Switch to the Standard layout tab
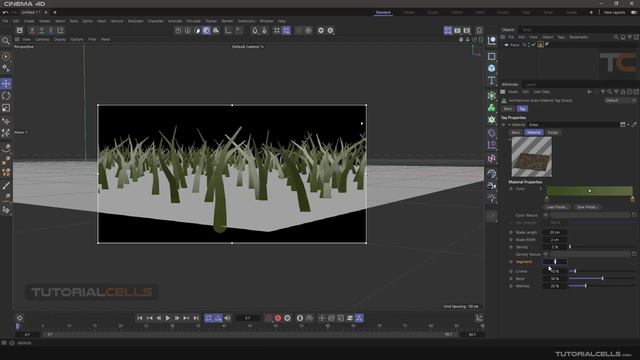This screenshot has width=640, height=360. (383, 12)
